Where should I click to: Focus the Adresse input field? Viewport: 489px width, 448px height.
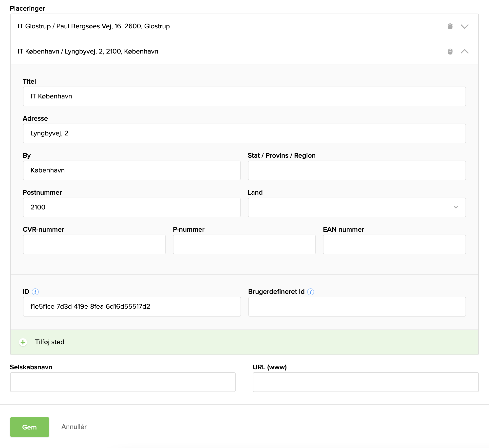tap(244, 133)
